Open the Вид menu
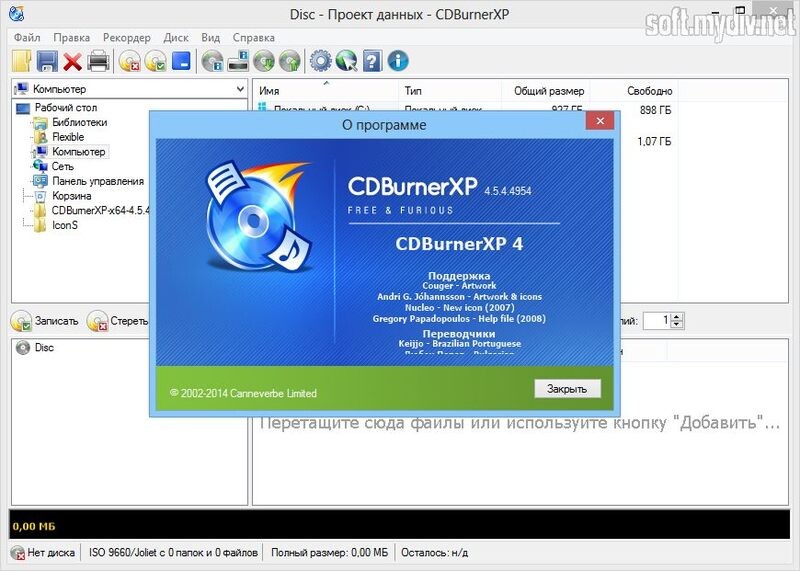Viewport: 800px width, 571px height. click(x=210, y=38)
